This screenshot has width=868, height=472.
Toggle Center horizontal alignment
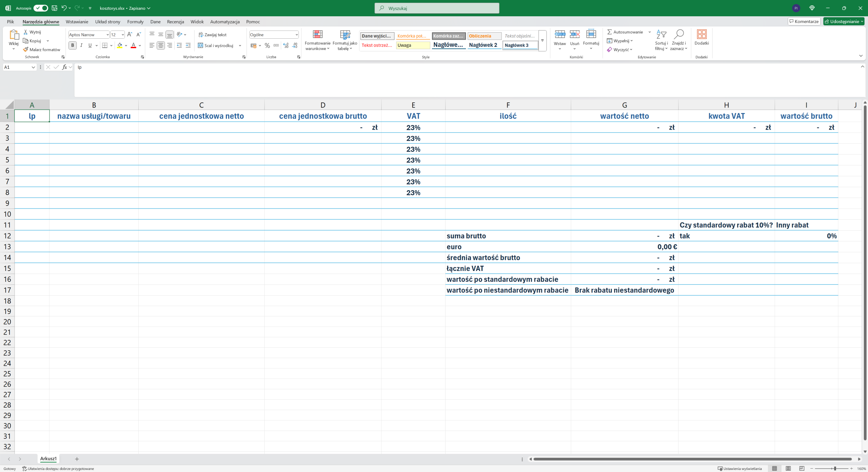pos(161,45)
